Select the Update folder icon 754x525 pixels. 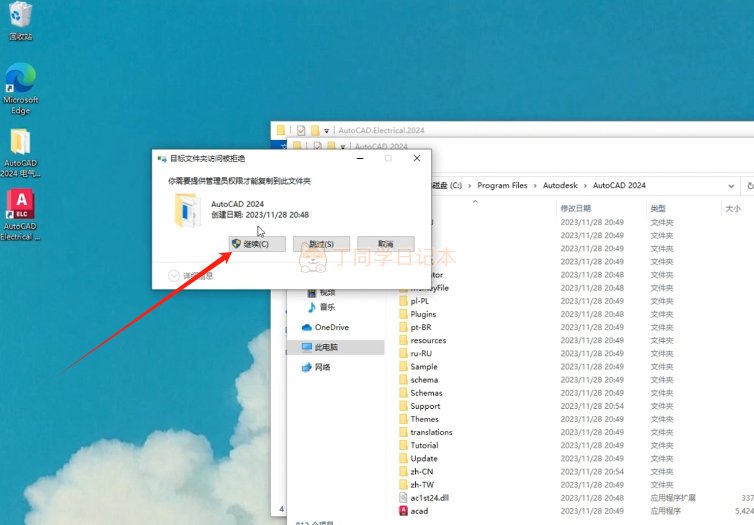click(x=403, y=458)
